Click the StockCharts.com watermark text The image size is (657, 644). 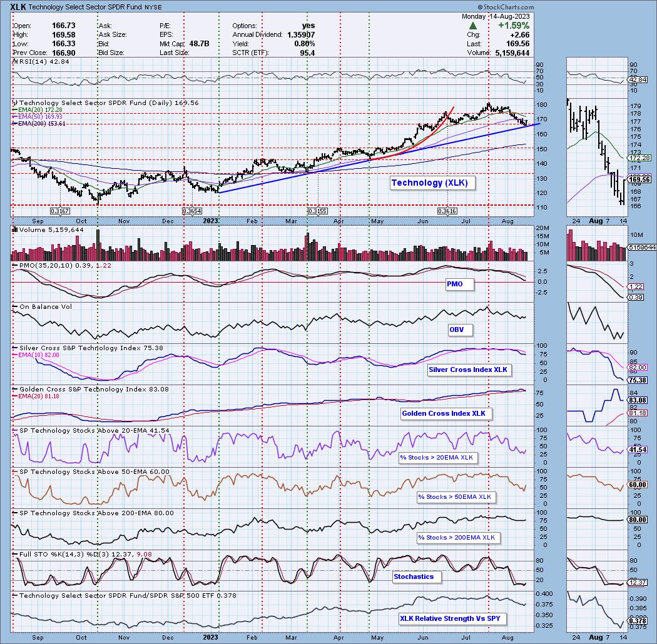506,7
